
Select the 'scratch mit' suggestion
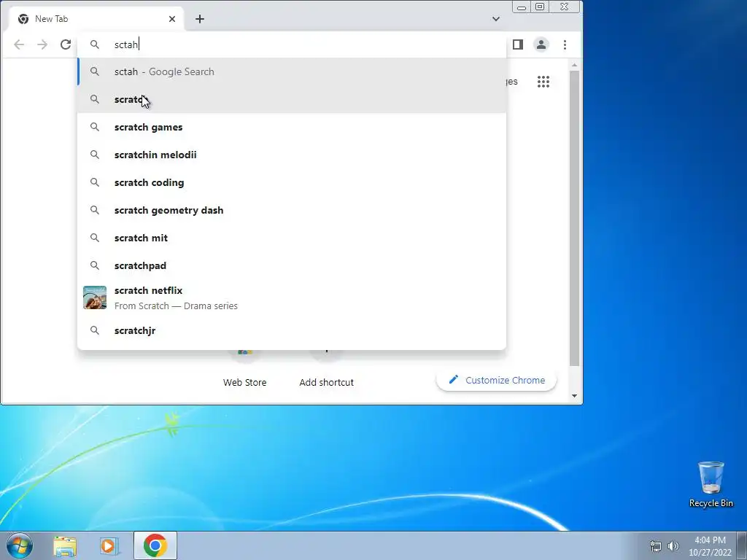pyautogui.click(x=292, y=238)
